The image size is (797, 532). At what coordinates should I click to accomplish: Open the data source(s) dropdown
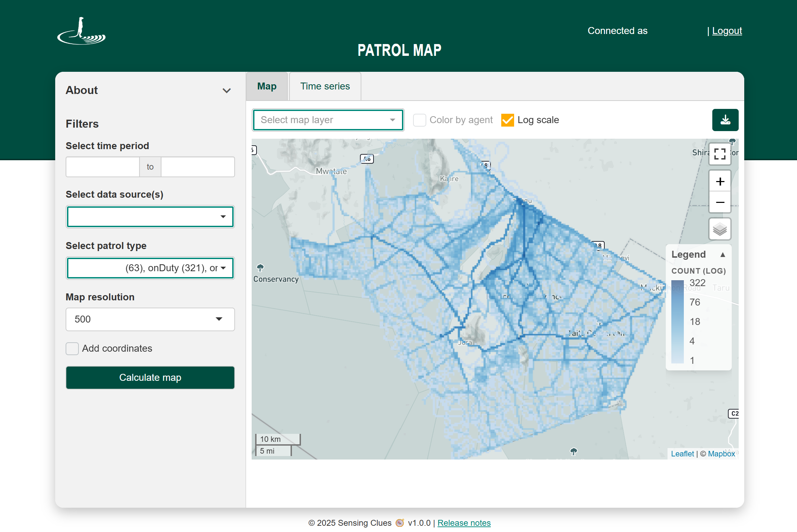tap(150, 217)
